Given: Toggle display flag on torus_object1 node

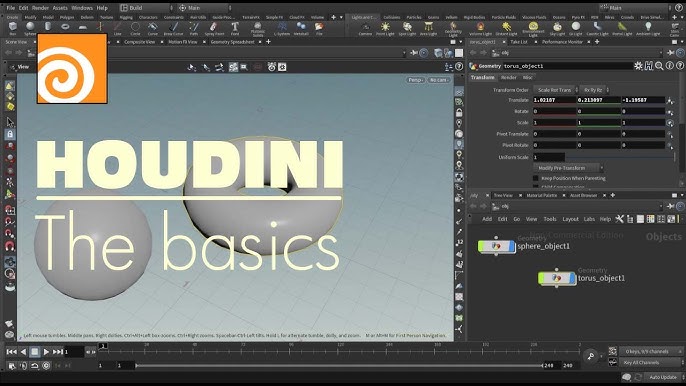Looking at the screenshot, I should (x=573, y=278).
